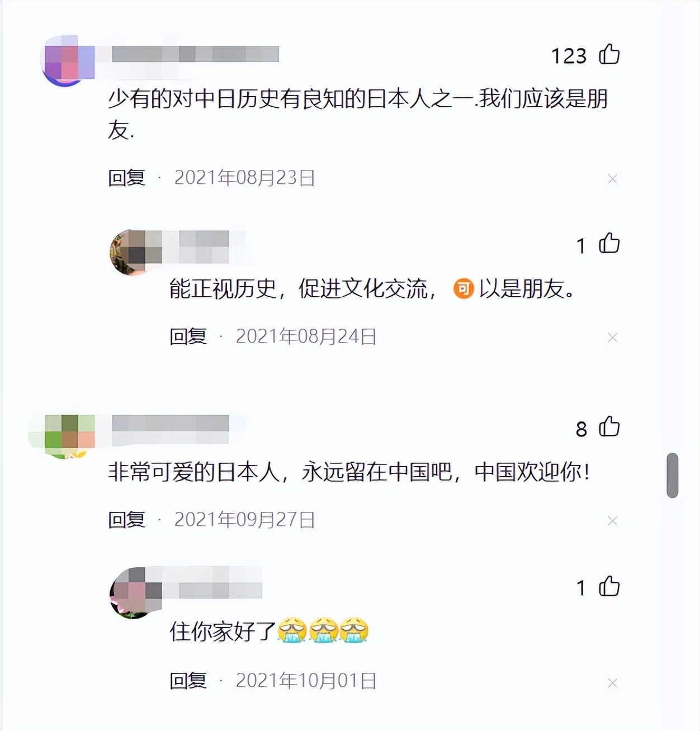
Task: Reply to the comment dated 2021年10月01日
Action: (188, 681)
